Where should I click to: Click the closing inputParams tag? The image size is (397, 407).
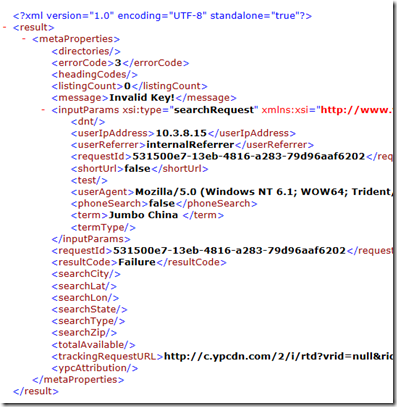click(91, 239)
